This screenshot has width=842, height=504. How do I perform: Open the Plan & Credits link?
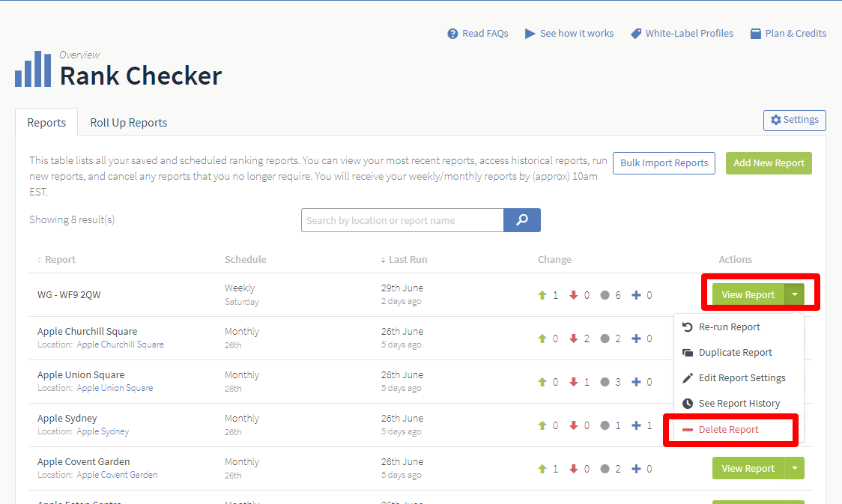coord(796,33)
